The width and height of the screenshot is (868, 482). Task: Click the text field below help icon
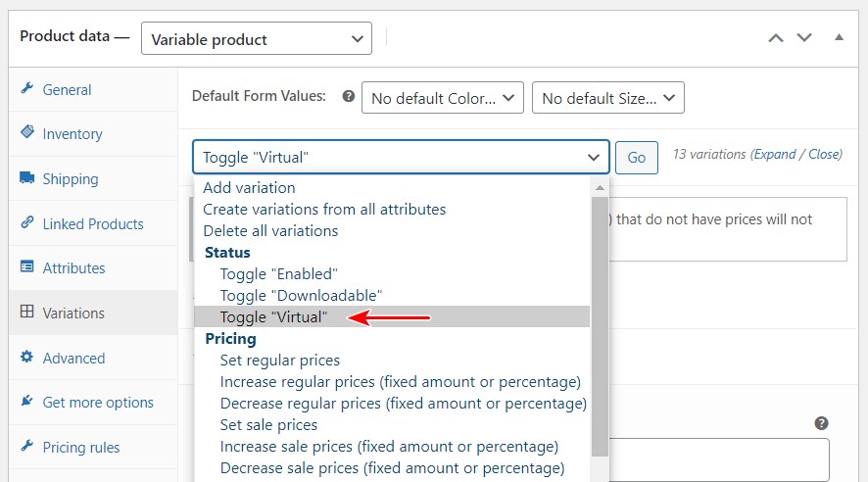[x=719, y=459]
